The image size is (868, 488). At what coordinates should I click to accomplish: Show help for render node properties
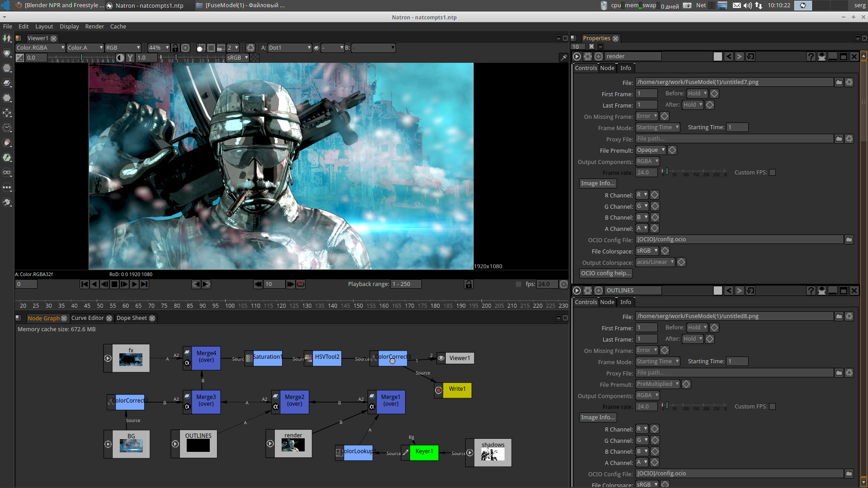point(811,56)
